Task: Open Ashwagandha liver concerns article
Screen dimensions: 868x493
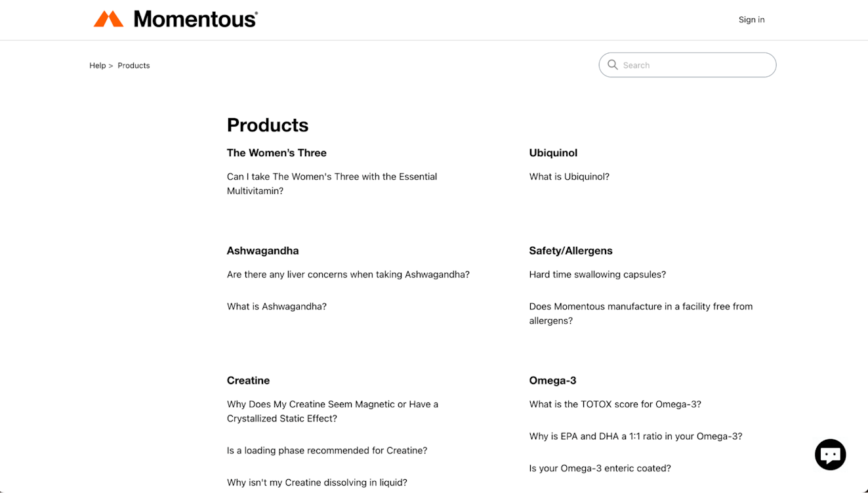Action: coord(348,274)
